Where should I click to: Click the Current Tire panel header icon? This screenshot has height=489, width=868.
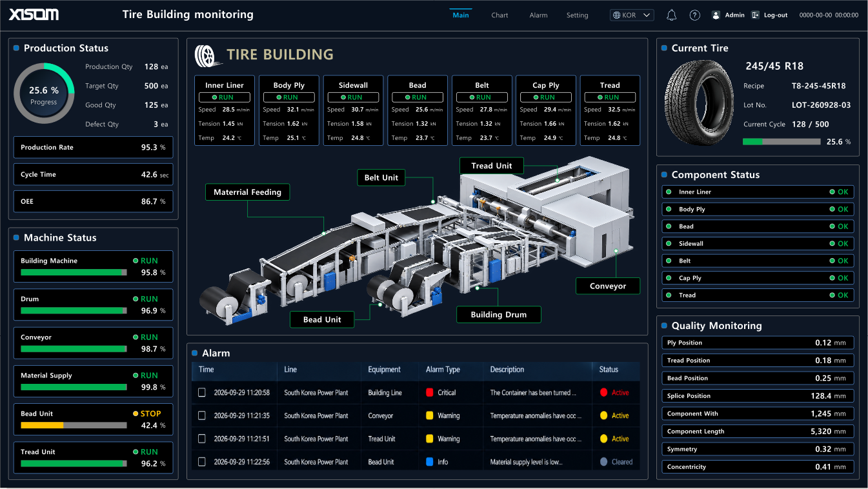pos(664,48)
